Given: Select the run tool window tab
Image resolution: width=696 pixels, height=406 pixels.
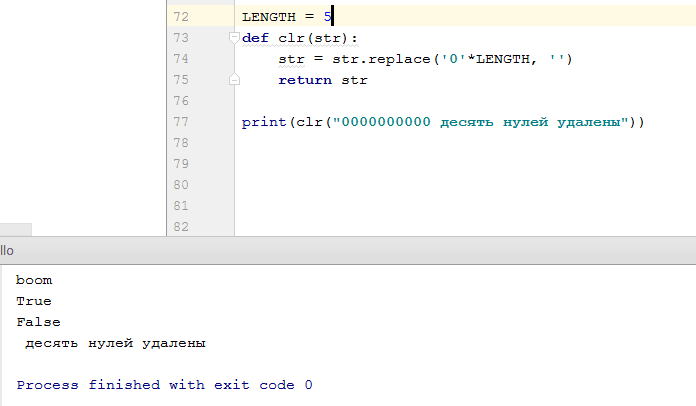Looking at the screenshot, I should [x=8, y=250].
